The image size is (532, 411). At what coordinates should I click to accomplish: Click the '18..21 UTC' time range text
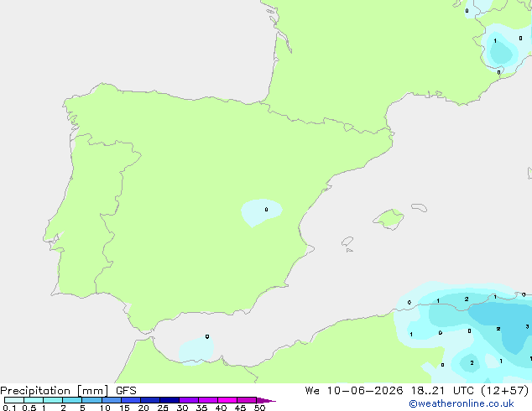(441, 391)
